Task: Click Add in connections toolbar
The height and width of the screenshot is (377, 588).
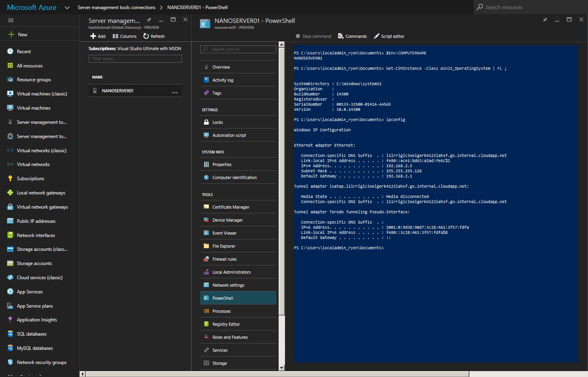Action: pyautogui.click(x=98, y=36)
